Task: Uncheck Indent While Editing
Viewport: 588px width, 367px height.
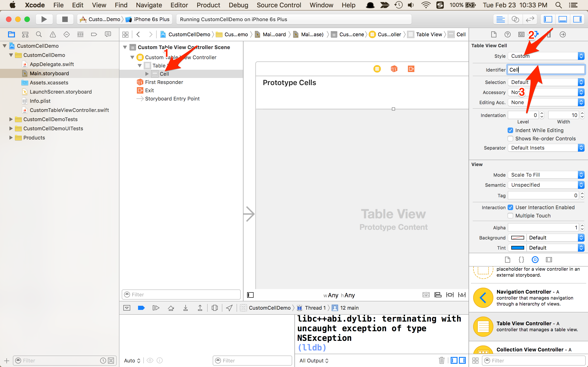Action: click(x=510, y=130)
